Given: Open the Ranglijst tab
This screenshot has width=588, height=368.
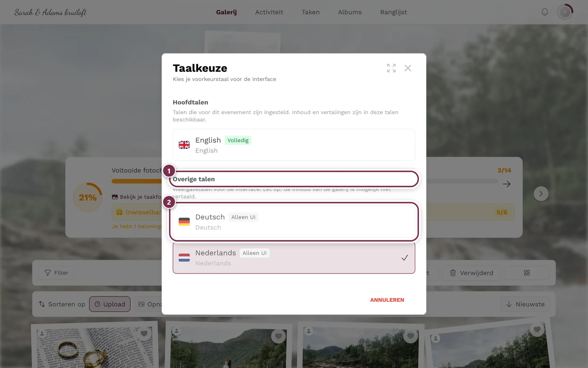Looking at the screenshot, I should coord(394,12).
